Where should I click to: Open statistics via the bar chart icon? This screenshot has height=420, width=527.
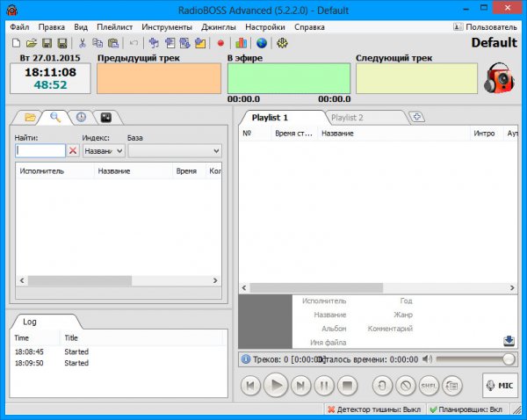click(241, 43)
